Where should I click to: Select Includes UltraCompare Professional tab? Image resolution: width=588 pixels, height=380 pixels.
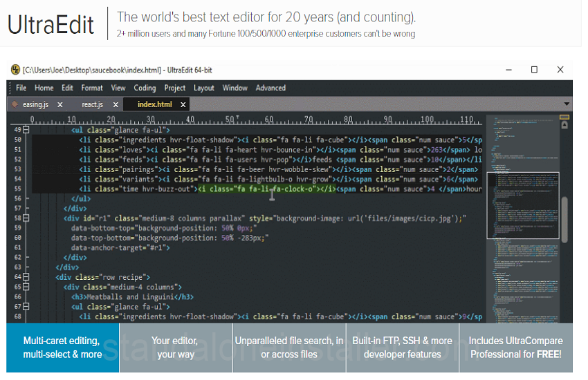tap(516, 348)
